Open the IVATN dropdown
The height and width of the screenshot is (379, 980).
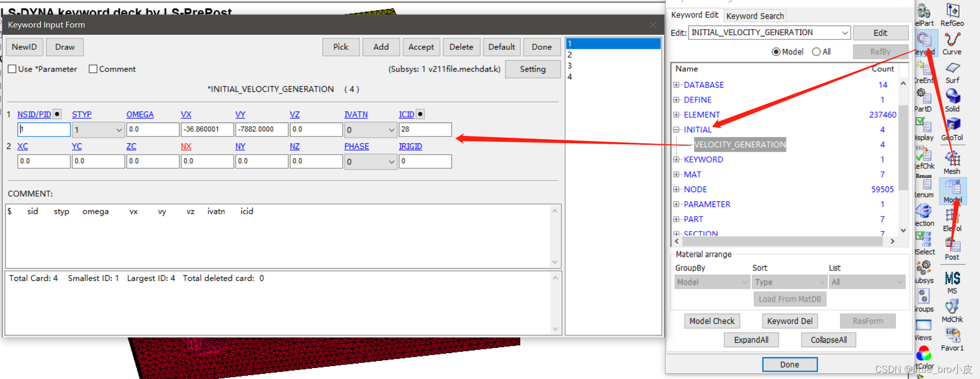370,130
